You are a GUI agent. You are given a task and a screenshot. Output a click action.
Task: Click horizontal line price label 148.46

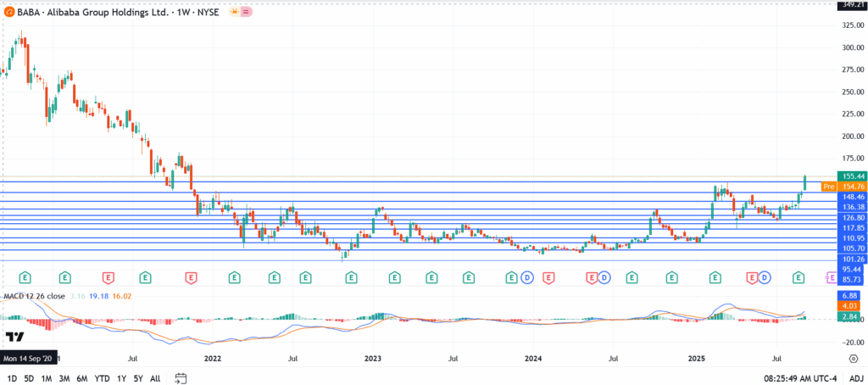pos(851,197)
